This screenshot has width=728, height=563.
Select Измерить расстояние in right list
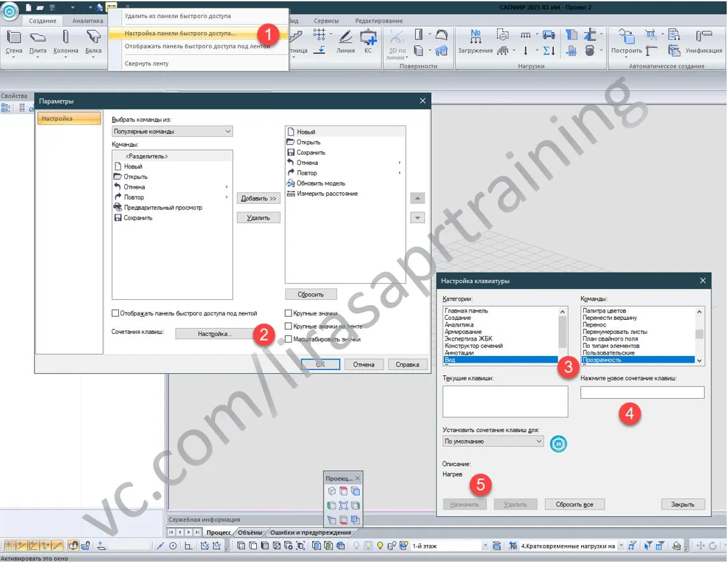pyautogui.click(x=327, y=194)
